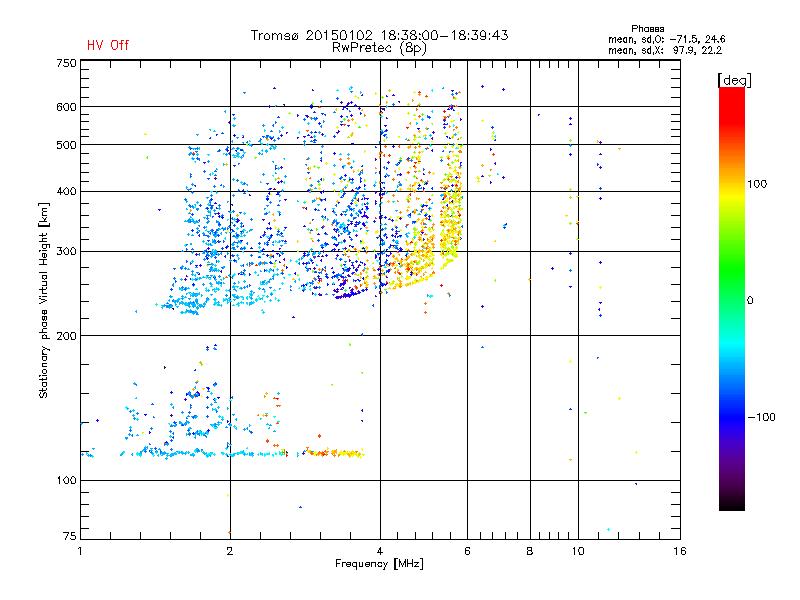Click the x-axis tick label '10'
The image size is (800, 600).
tap(578, 551)
